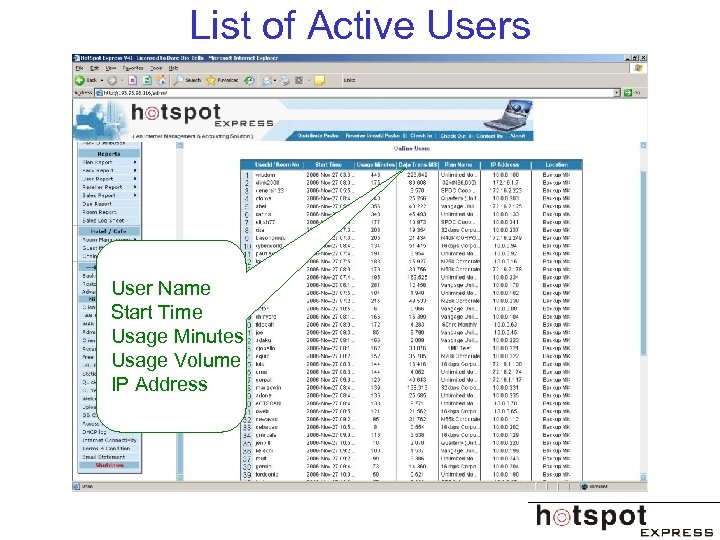Click the Location column header
720x540 pixels.
(557, 164)
